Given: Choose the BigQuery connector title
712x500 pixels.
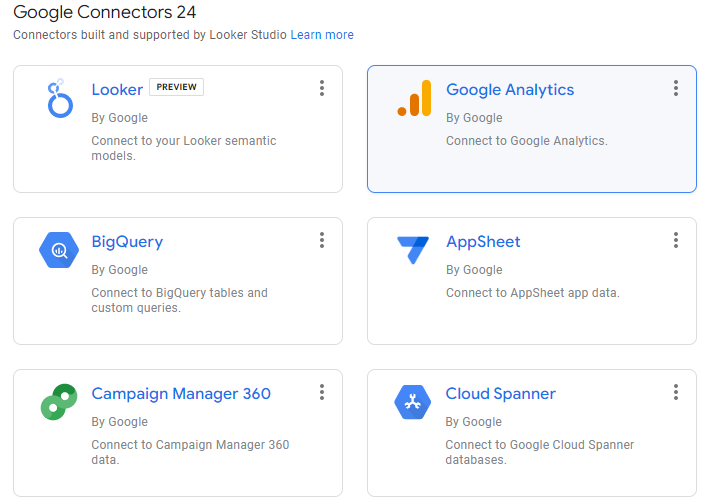Looking at the screenshot, I should (x=127, y=242).
